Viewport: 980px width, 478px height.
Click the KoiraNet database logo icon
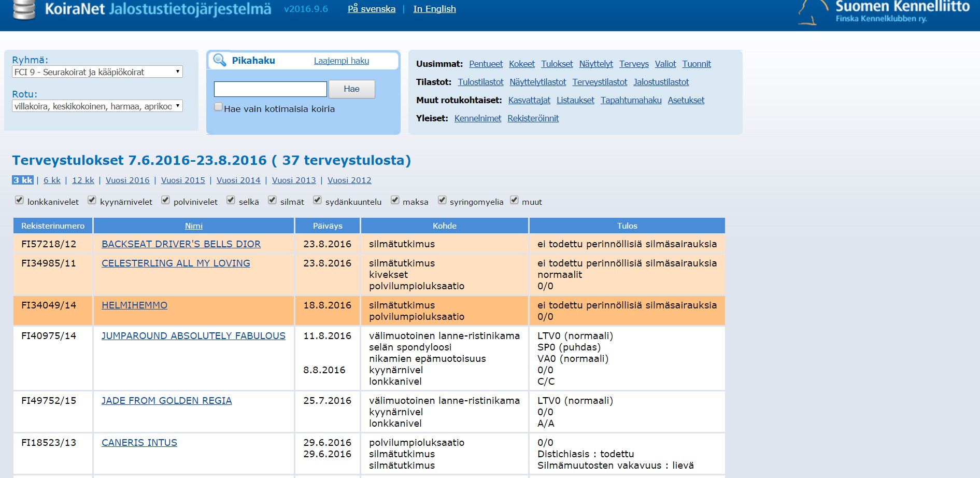pyautogui.click(x=23, y=9)
